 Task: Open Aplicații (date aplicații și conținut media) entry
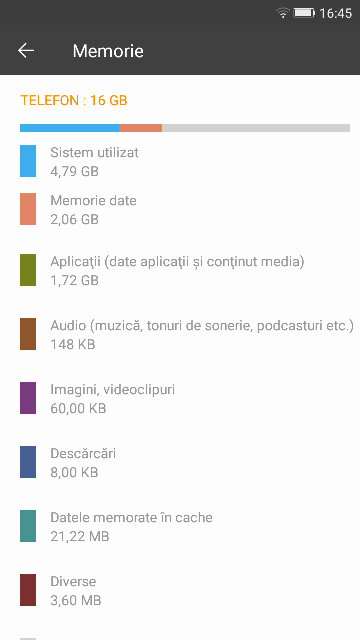(180, 270)
